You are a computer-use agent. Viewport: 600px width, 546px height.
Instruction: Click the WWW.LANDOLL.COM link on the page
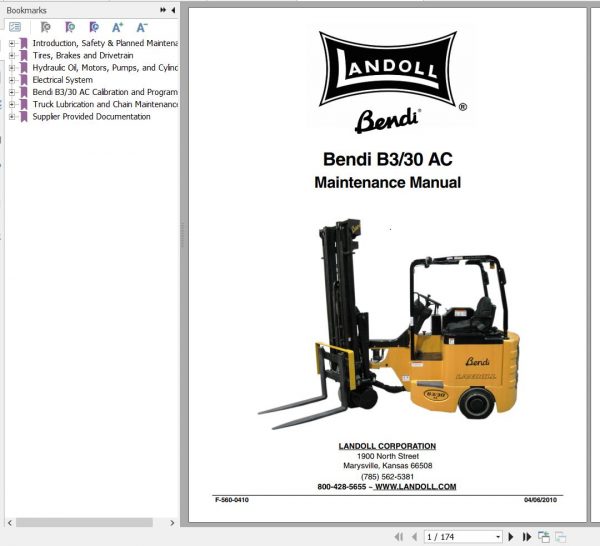(416, 487)
